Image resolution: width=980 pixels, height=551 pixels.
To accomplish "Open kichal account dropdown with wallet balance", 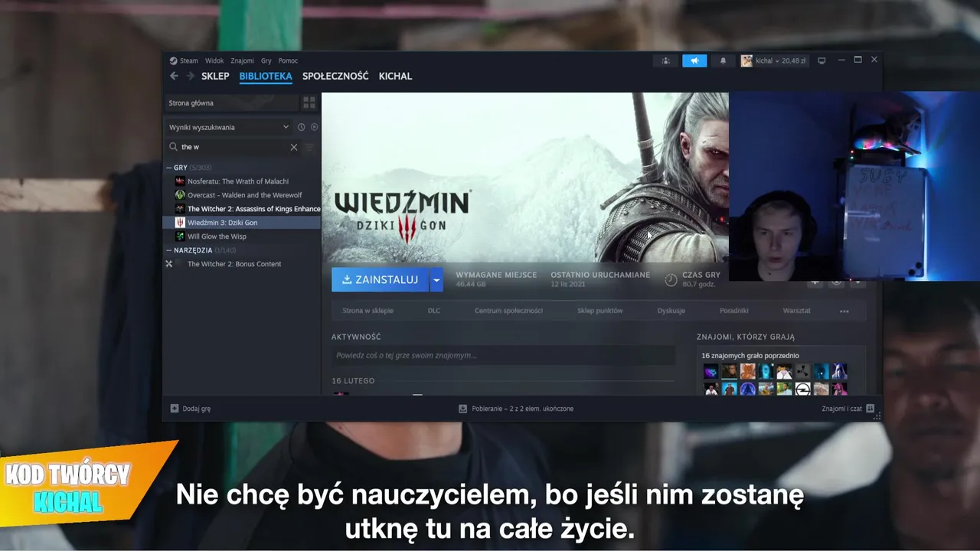I will (x=773, y=60).
